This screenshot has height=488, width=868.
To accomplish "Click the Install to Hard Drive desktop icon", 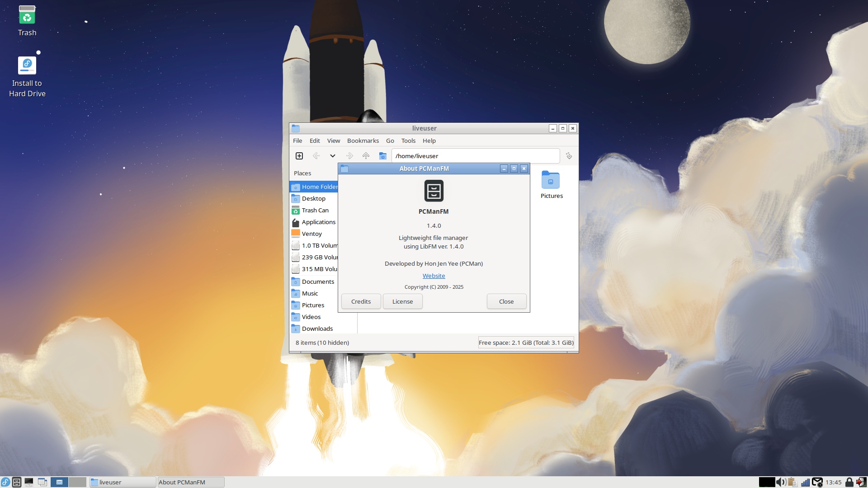I will point(27,66).
